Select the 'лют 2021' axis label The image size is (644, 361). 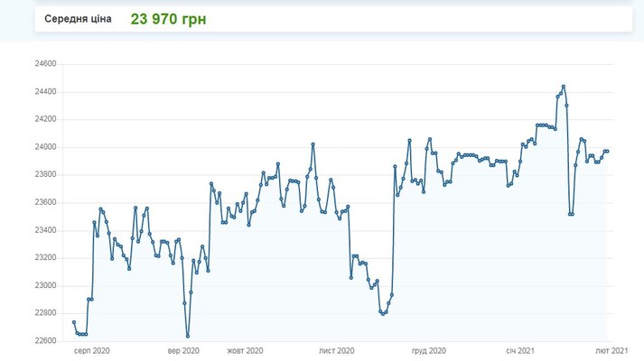[x=611, y=350]
